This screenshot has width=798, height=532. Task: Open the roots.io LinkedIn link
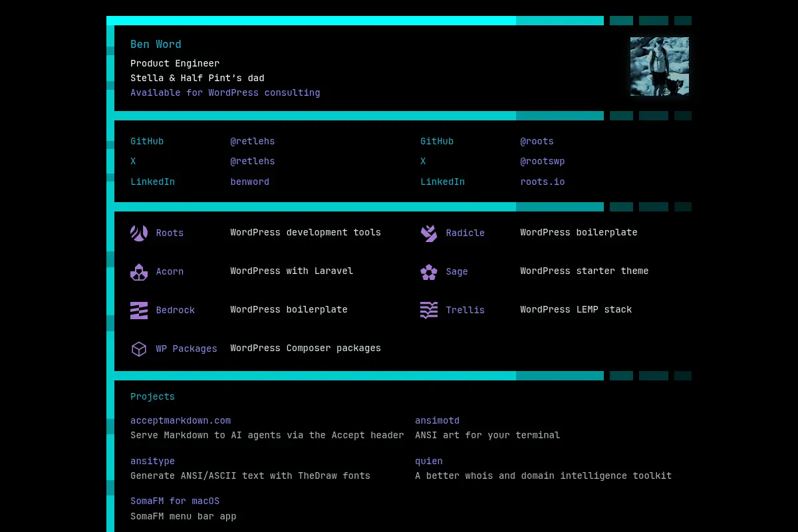point(543,182)
